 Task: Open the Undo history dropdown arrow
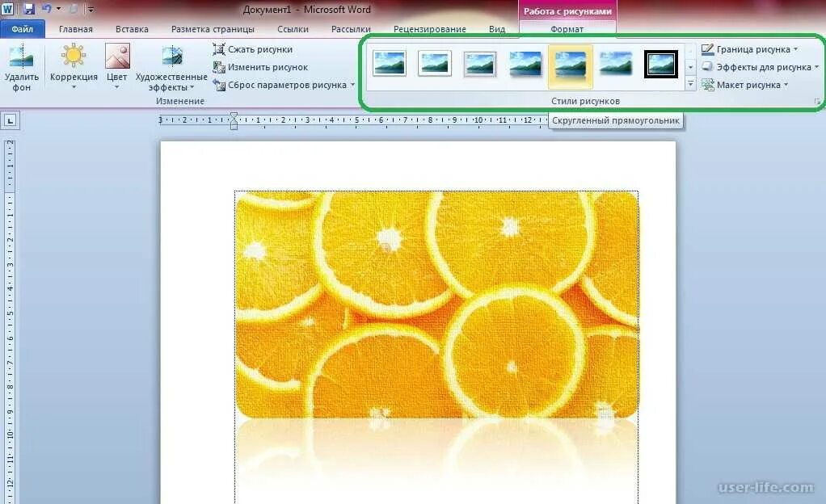[x=58, y=9]
